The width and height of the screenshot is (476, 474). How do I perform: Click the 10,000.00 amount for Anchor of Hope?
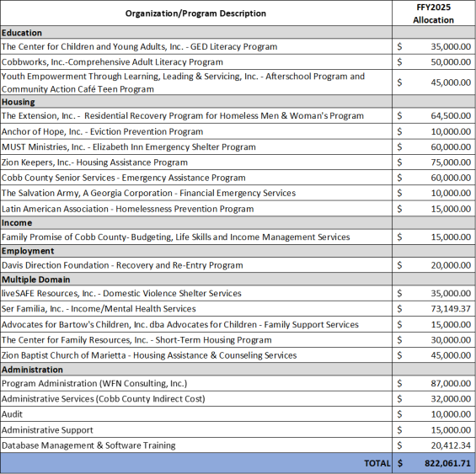coord(451,131)
